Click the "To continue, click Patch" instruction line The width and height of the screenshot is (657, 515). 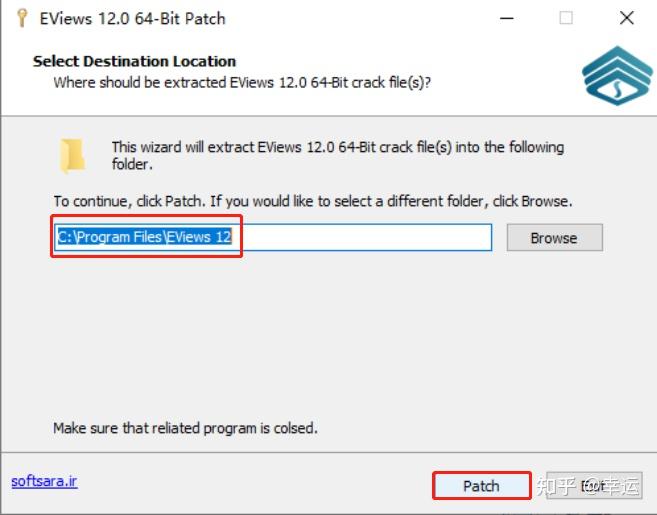[x=312, y=201]
